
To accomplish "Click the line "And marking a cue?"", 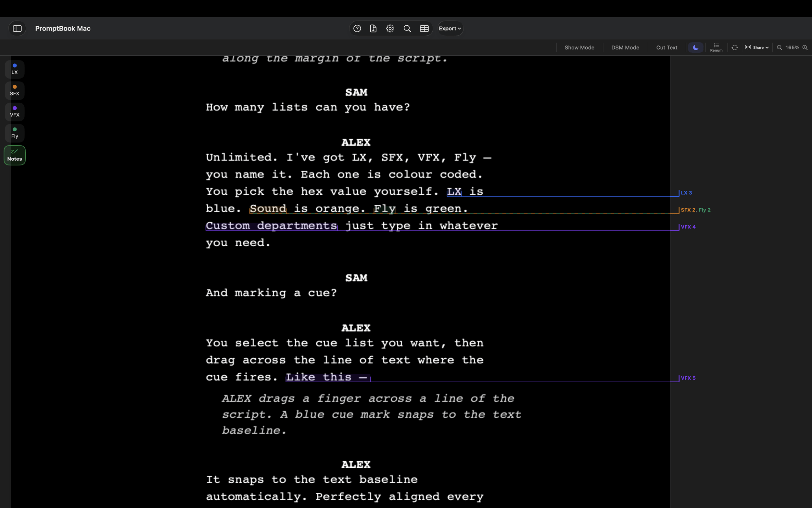I will tap(271, 293).
